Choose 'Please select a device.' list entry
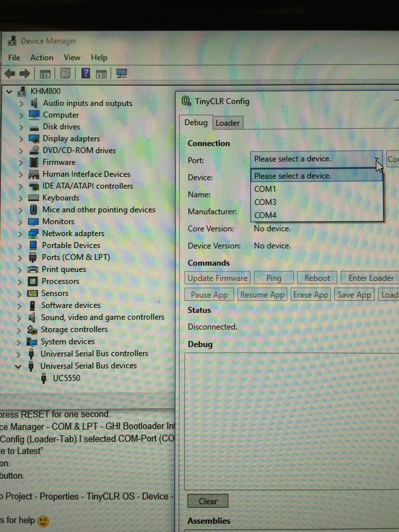 (317, 176)
